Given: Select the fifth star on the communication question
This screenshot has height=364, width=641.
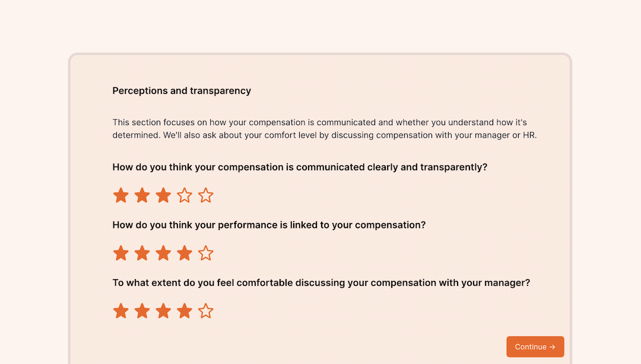Looking at the screenshot, I should tap(206, 195).
